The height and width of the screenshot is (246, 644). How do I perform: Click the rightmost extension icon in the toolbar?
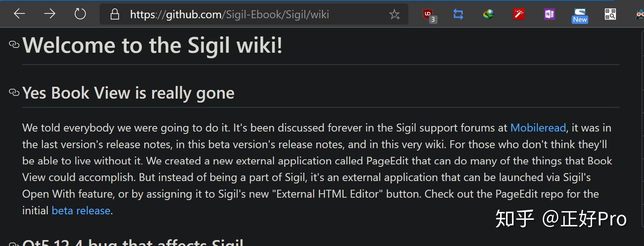[x=639, y=14]
